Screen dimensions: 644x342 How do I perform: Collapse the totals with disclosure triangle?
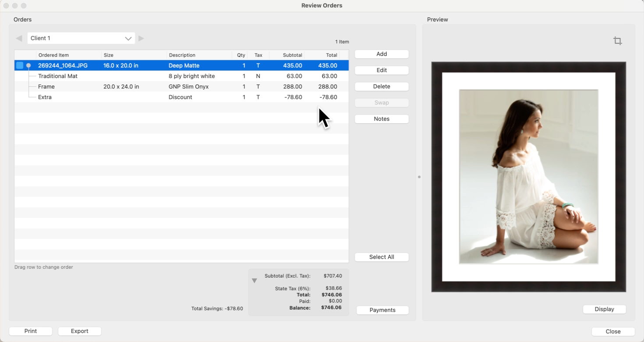[254, 281]
